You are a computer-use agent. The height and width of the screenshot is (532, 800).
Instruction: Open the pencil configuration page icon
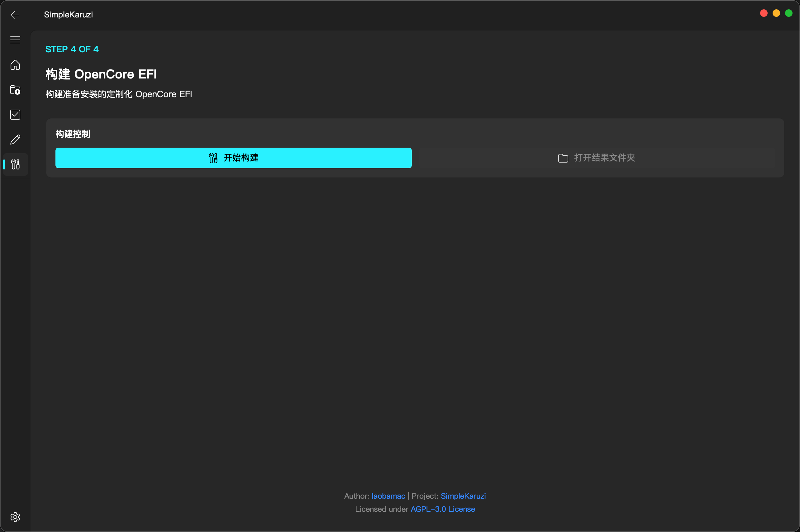(15, 140)
